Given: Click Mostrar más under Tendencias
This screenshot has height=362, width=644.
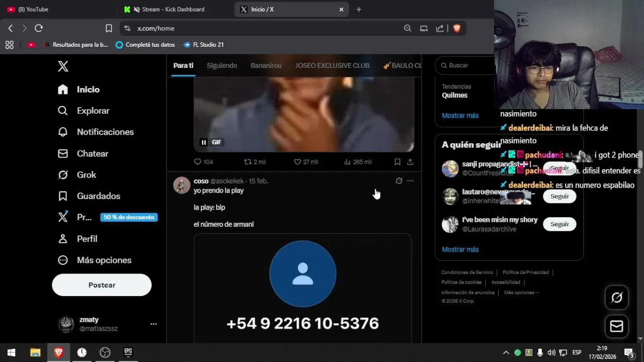Looking at the screenshot, I should click(460, 116).
